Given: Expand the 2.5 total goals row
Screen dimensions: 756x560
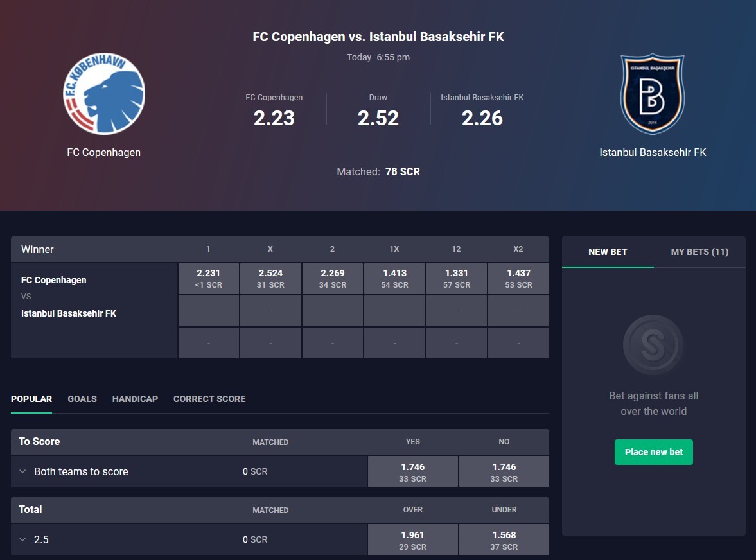Looking at the screenshot, I should 22,539.
